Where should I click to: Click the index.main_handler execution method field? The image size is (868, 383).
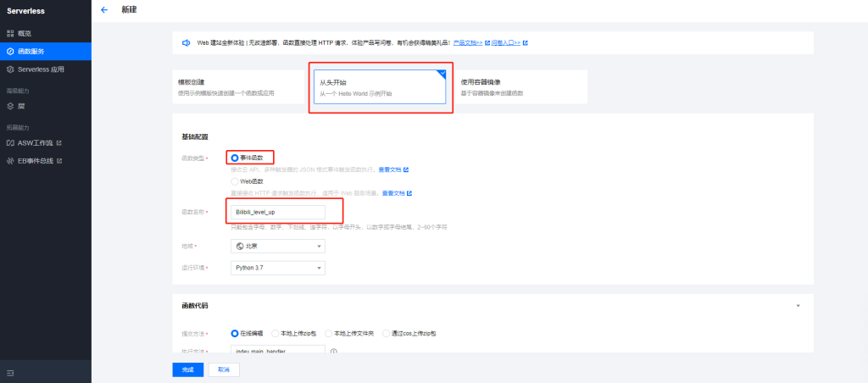coord(278,349)
